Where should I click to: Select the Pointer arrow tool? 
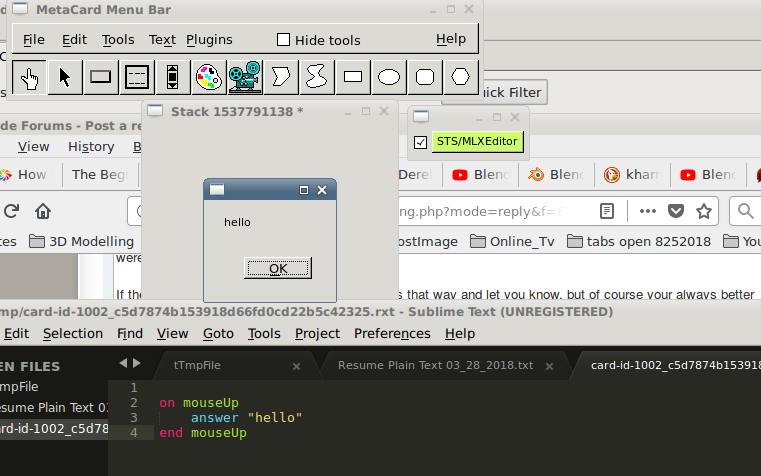(65, 77)
